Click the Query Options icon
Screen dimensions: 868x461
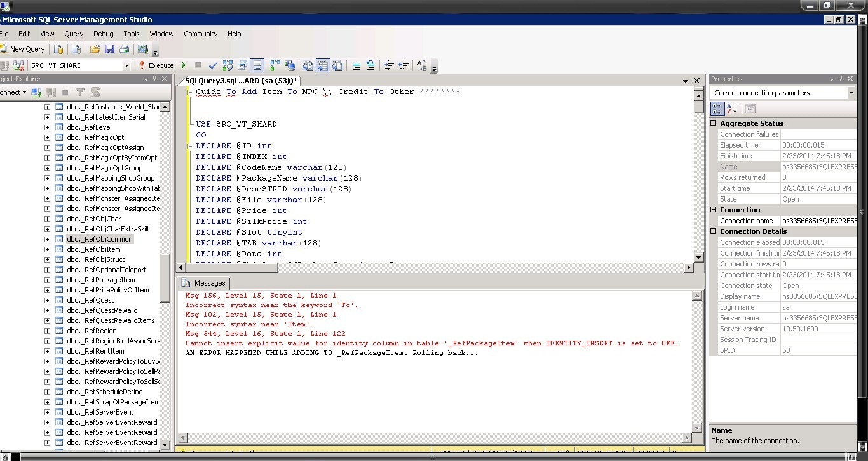(x=242, y=65)
